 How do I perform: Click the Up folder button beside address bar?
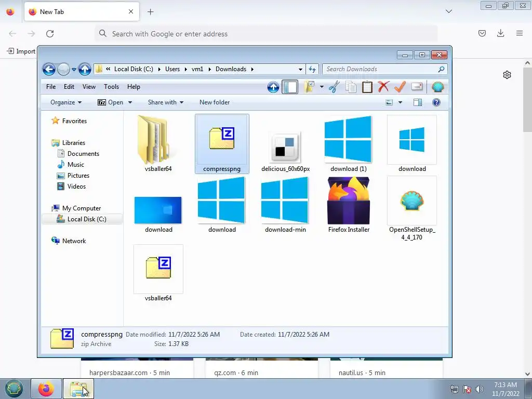pyautogui.click(x=85, y=69)
